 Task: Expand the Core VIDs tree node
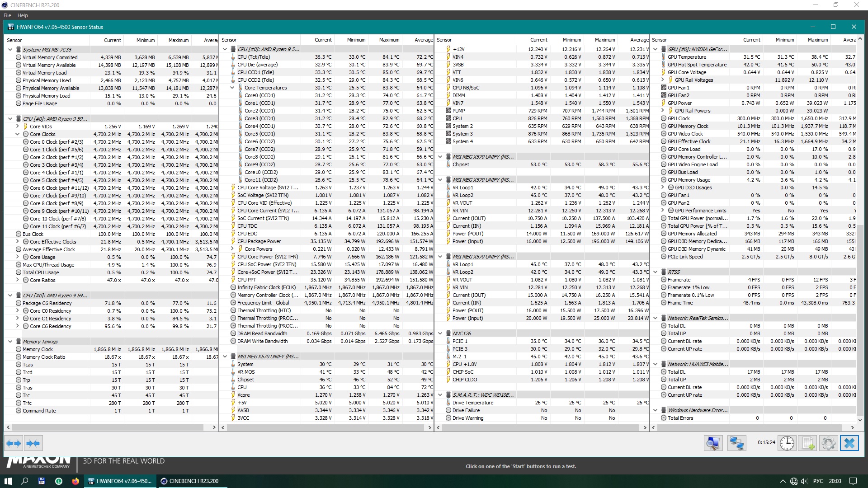click(x=18, y=127)
